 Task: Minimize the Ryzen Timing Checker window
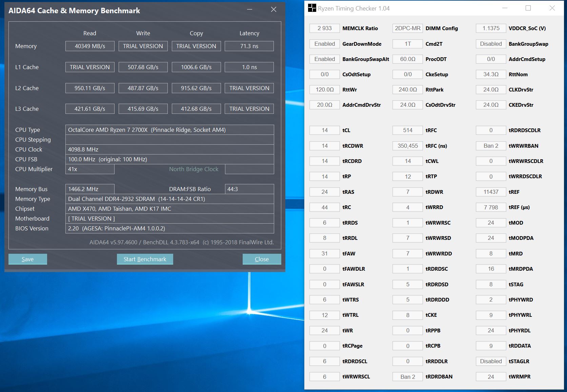pos(505,8)
